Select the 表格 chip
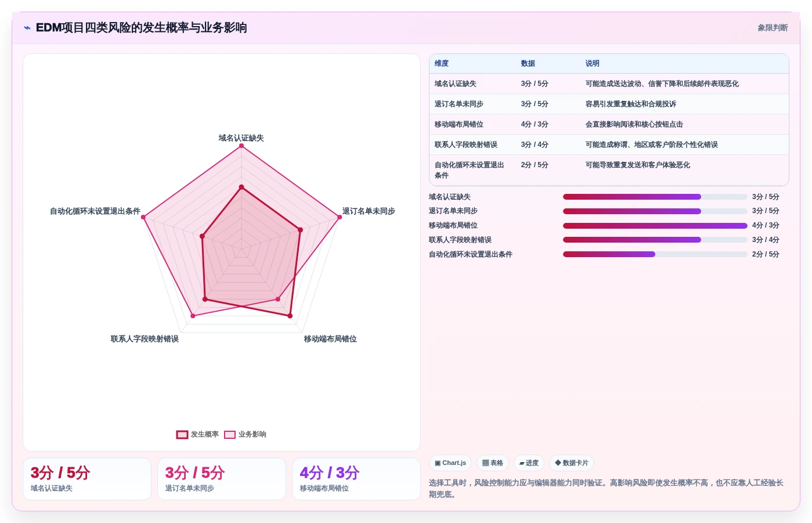812x523 pixels. (x=493, y=463)
